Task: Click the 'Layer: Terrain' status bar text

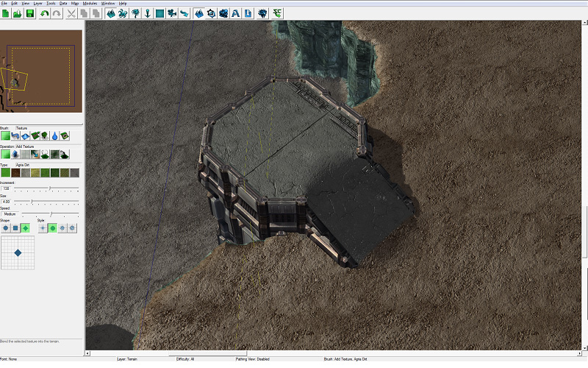Action: click(127, 359)
